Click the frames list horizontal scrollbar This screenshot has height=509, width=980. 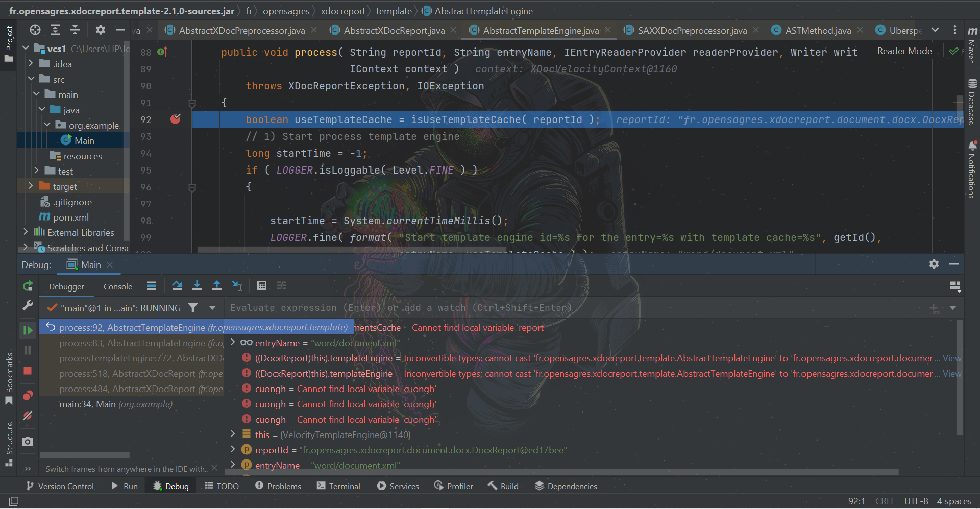(x=85, y=455)
